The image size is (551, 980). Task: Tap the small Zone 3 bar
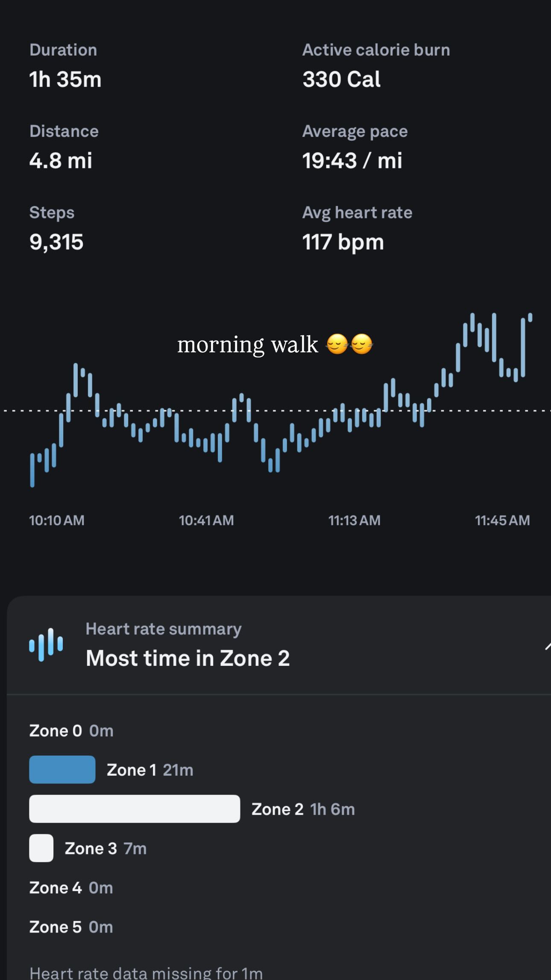(41, 848)
